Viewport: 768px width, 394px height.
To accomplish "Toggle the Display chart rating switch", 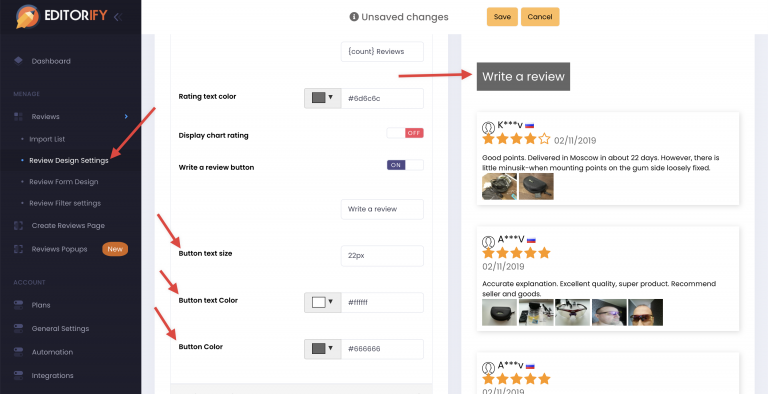I will (405, 133).
